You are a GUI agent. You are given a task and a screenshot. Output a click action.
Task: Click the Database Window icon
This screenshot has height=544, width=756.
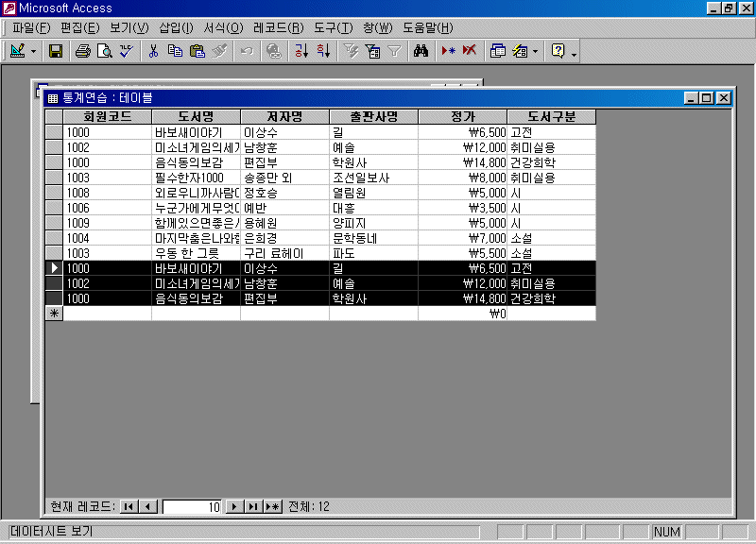coord(497,51)
